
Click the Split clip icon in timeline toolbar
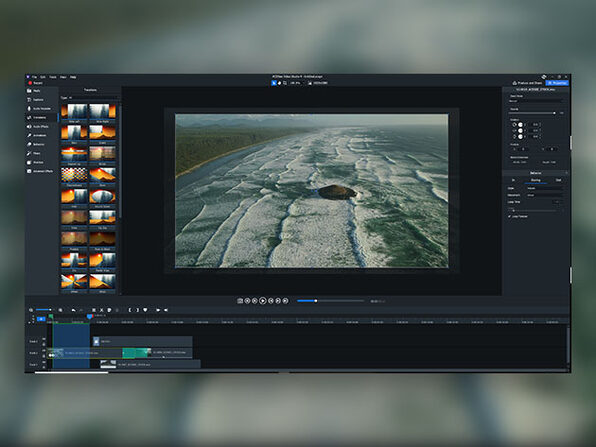tap(94, 310)
